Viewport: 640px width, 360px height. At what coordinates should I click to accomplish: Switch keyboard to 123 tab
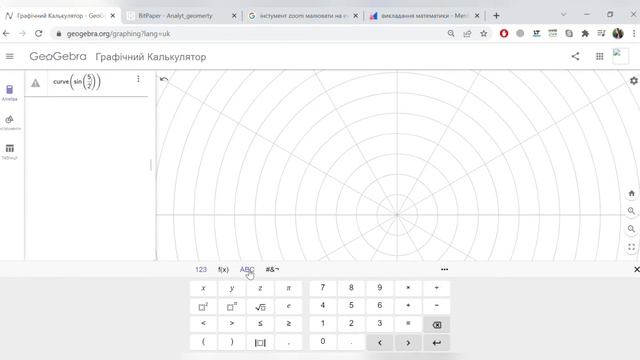tap(201, 269)
